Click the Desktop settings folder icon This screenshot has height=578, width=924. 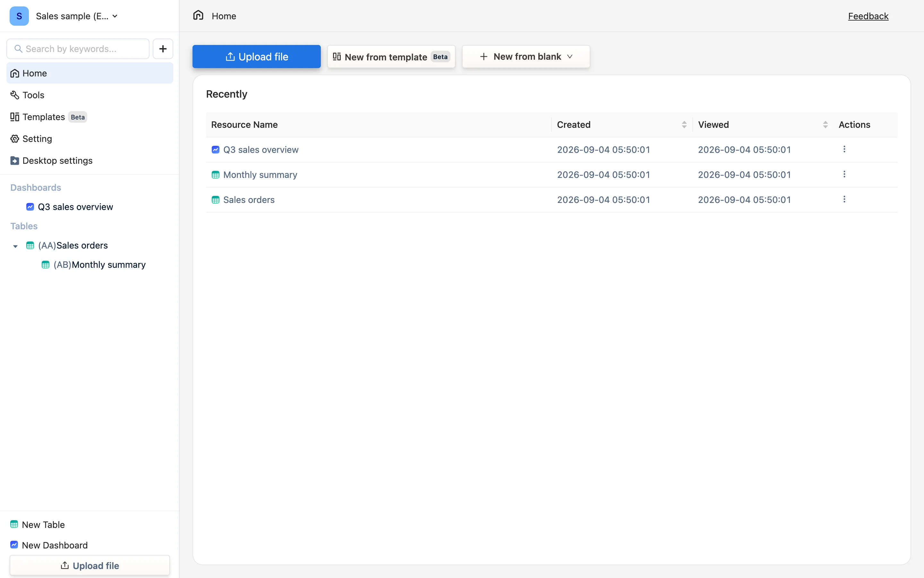point(14,161)
